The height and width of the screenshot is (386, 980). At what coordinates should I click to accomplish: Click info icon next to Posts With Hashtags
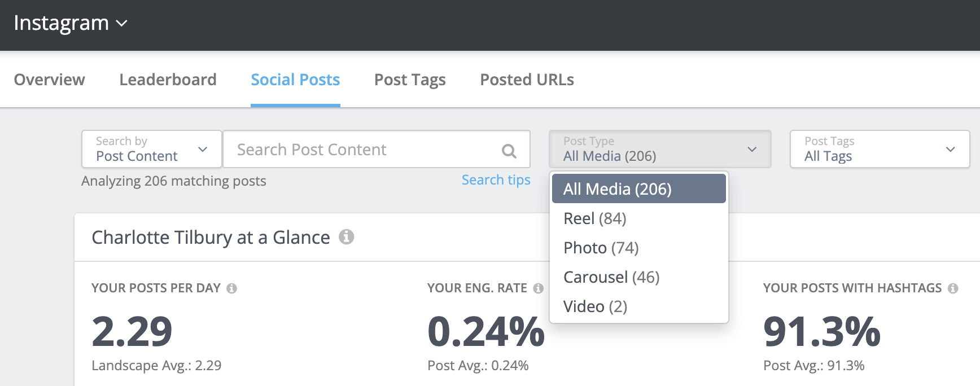tap(953, 288)
